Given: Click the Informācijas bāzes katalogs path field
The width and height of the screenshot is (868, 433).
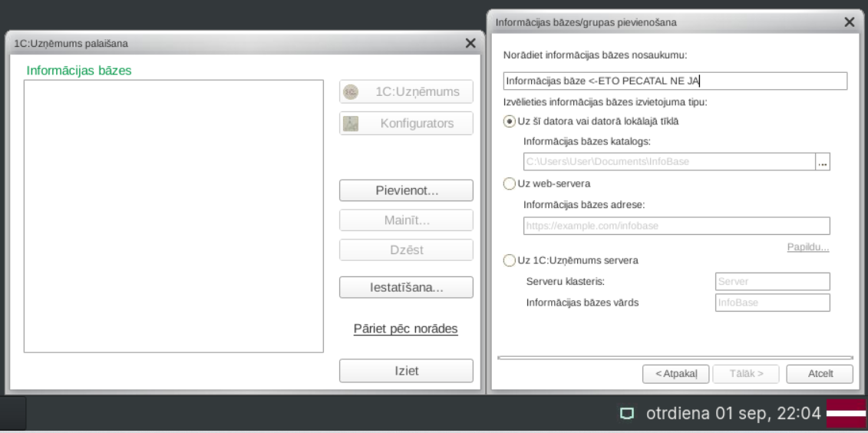Looking at the screenshot, I should 669,162.
